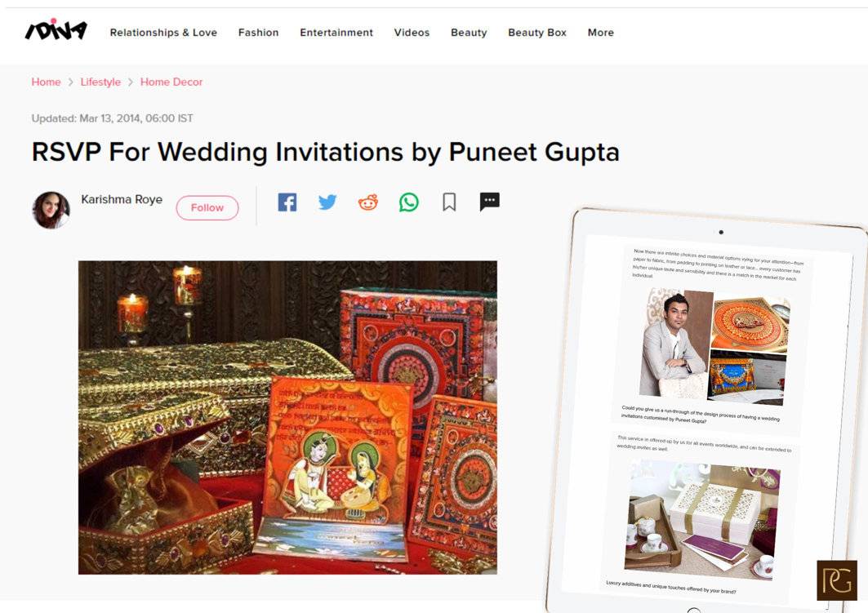View the wedding invitation cards photo
The width and height of the screenshot is (868, 613).
point(288,418)
